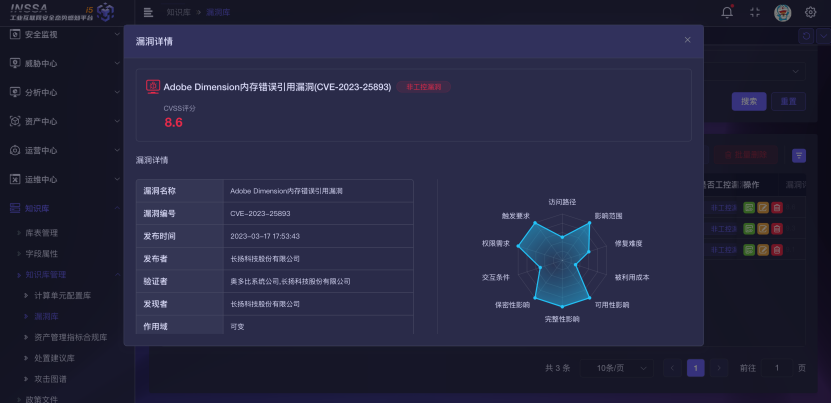This screenshot has width=831, height=404.
Task: Open 攻击图谱 in the sidebar
Action: click(x=50, y=379)
